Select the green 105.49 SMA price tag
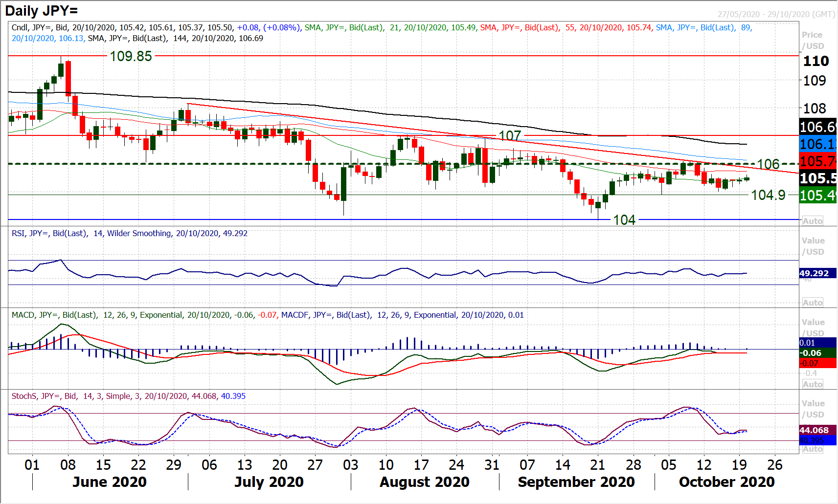This screenshot has height=504, width=838. [817, 196]
